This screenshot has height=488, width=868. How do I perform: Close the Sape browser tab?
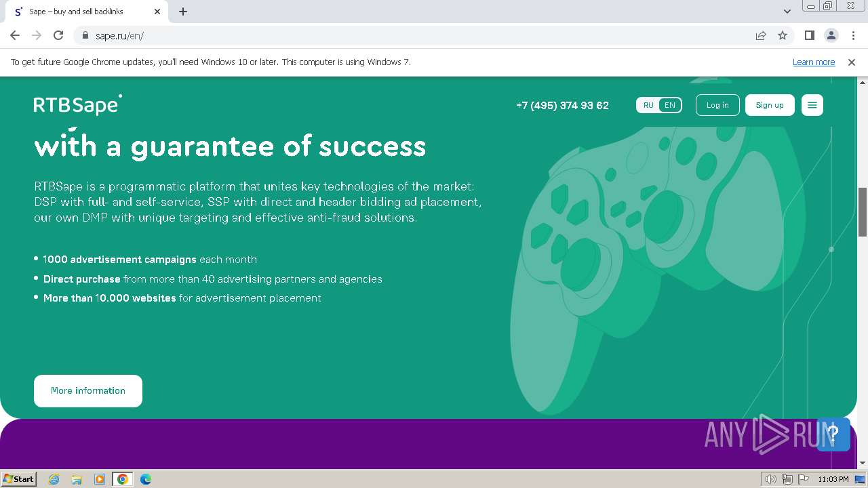tap(157, 12)
